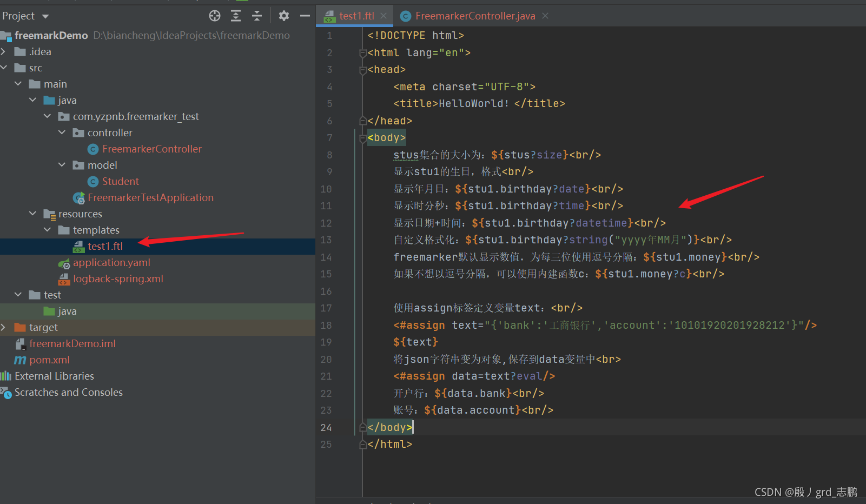Click the FreemarkerController.java tab class icon
Image resolution: width=866 pixels, height=504 pixels.
point(406,16)
